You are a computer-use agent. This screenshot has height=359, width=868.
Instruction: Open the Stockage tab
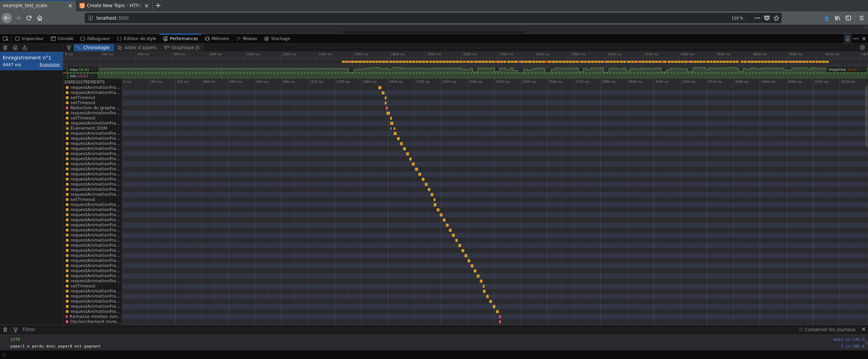pos(277,39)
